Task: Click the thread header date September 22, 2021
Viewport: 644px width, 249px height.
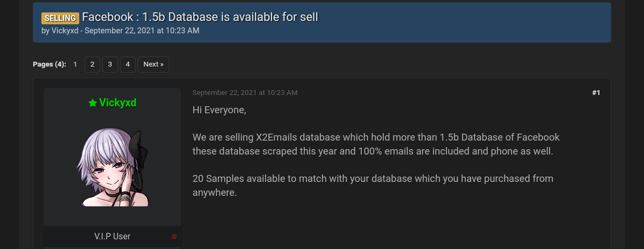Action: (x=142, y=31)
